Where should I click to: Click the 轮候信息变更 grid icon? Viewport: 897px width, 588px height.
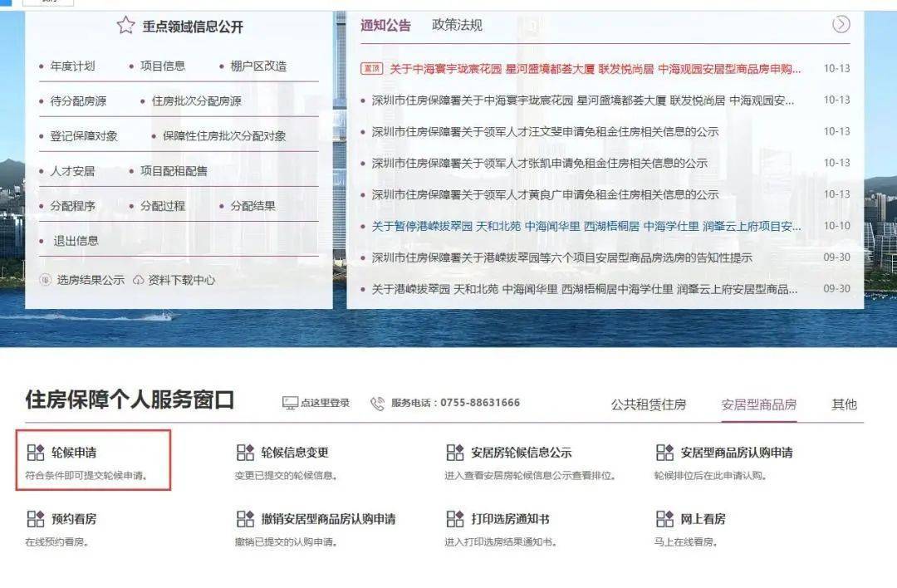tap(245, 453)
